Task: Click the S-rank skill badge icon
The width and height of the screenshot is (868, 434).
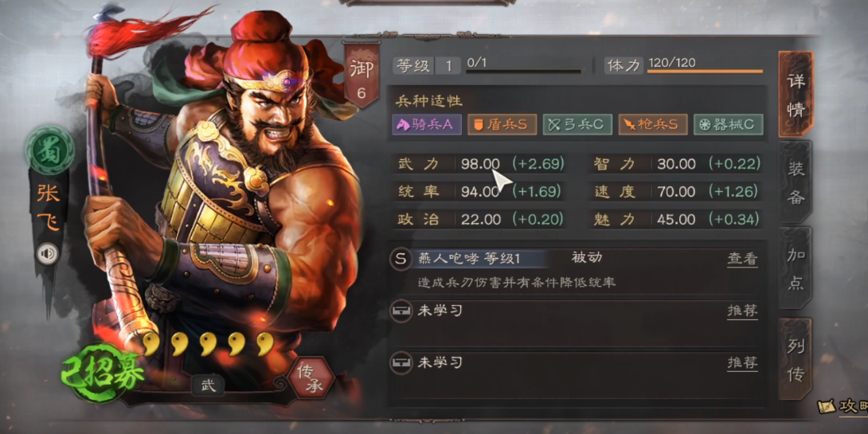Action: pos(401,259)
